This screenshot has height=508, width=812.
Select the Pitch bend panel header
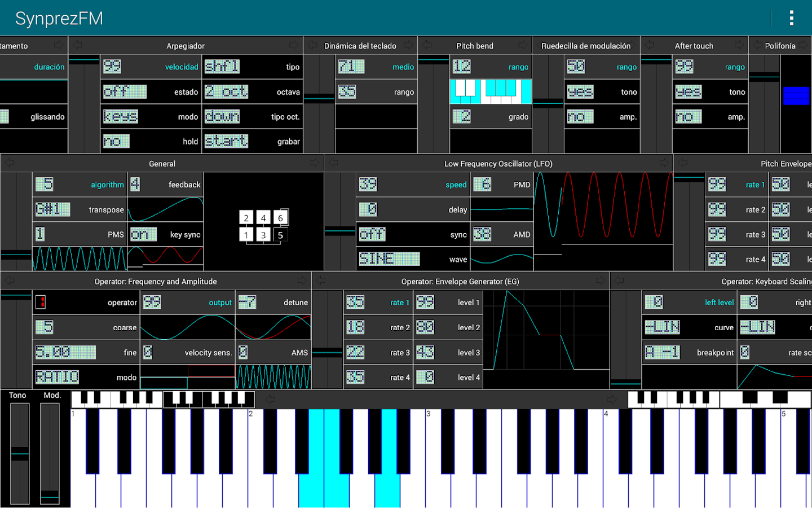click(475, 46)
